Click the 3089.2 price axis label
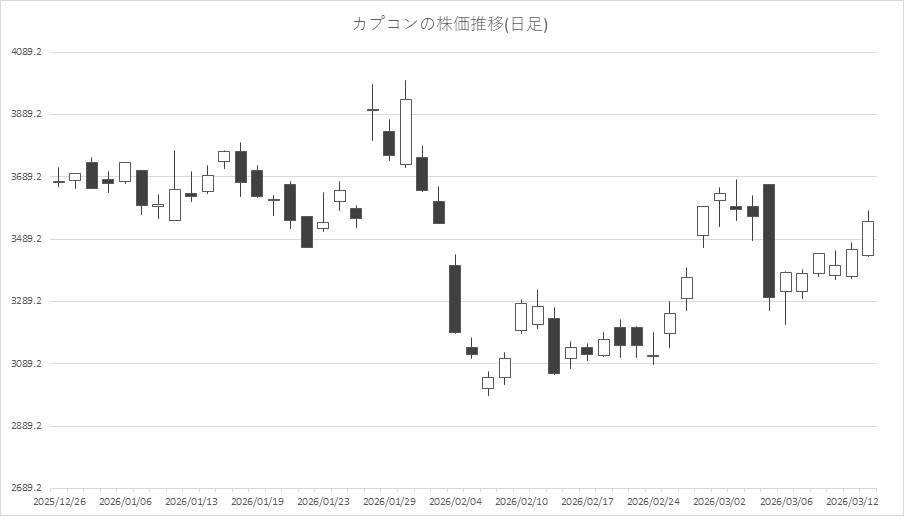Screen dimensions: 904x516 28,364
